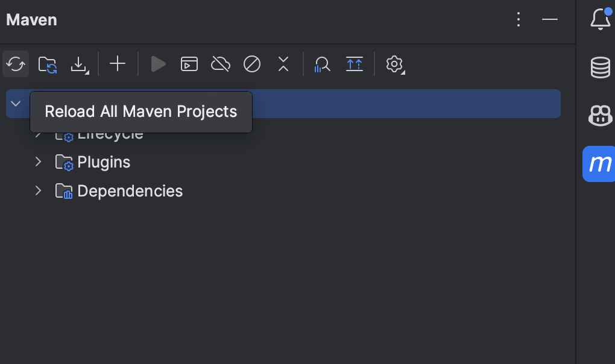Open GitHub Copilot sidebar icon

pyautogui.click(x=601, y=116)
